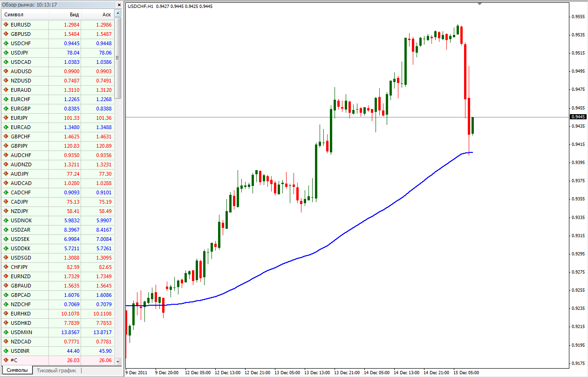Click the USDZAR ask value 8.4167

[103, 230]
